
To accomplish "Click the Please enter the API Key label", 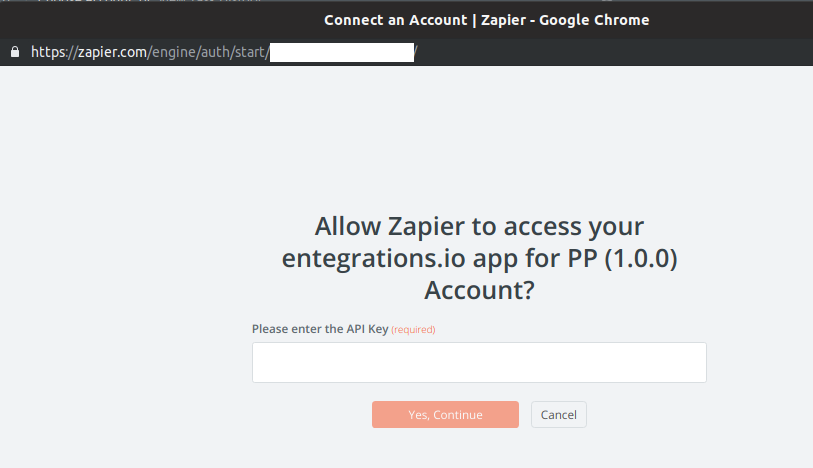I will click(x=320, y=329).
